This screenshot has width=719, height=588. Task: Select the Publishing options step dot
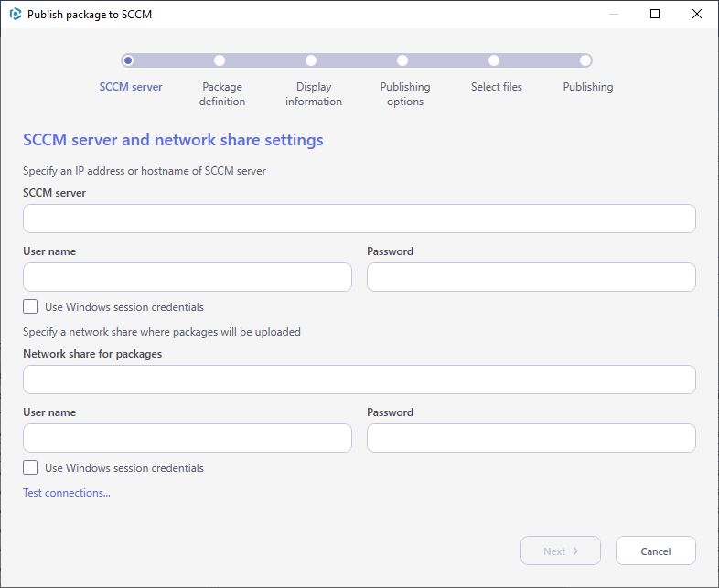[x=402, y=60]
